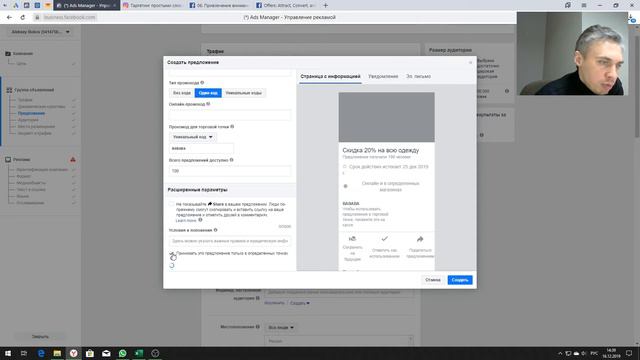Click the info icon next to Тип промокода

pyautogui.click(x=202, y=83)
